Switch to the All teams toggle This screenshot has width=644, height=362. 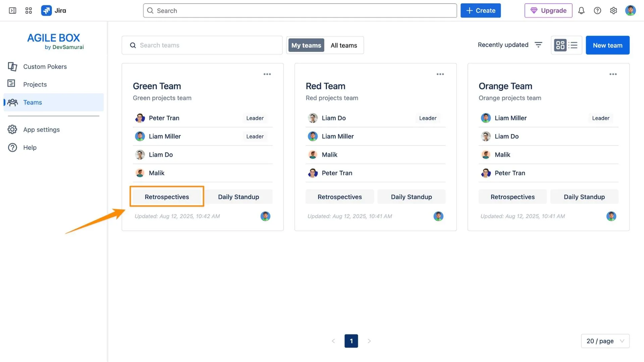tap(344, 45)
